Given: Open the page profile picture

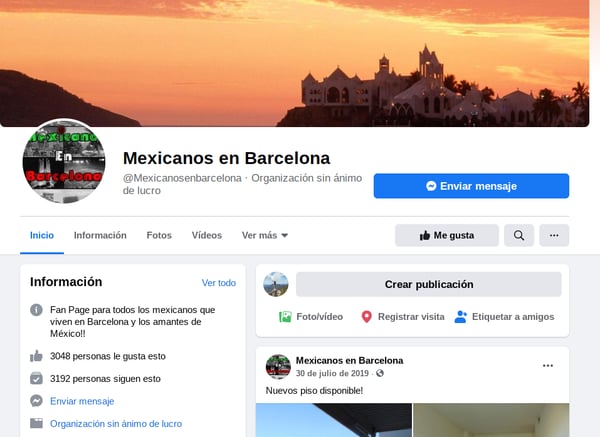Looking at the screenshot, I should point(64,161).
